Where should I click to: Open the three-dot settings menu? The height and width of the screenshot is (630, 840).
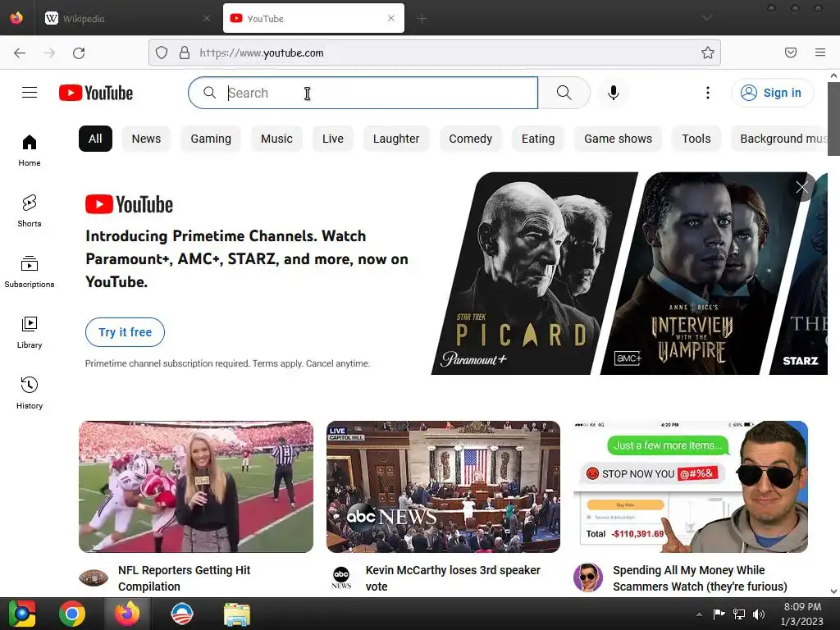708,93
